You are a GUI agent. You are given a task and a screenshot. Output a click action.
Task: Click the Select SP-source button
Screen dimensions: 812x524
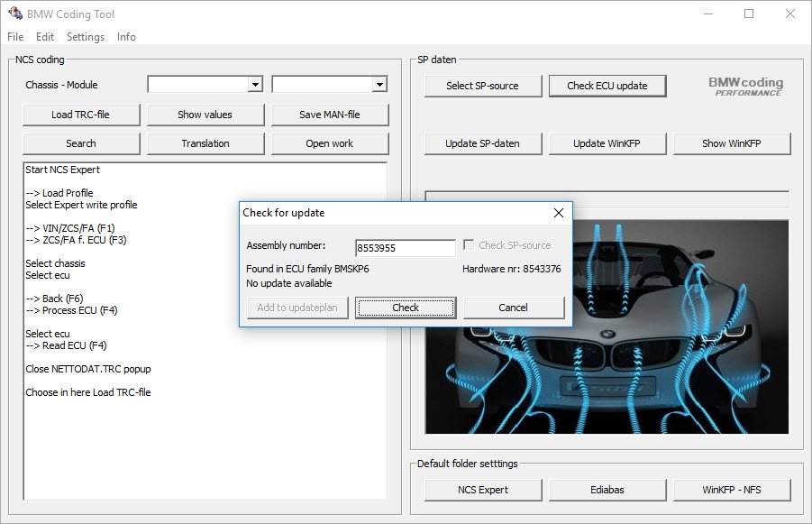pyautogui.click(x=482, y=86)
